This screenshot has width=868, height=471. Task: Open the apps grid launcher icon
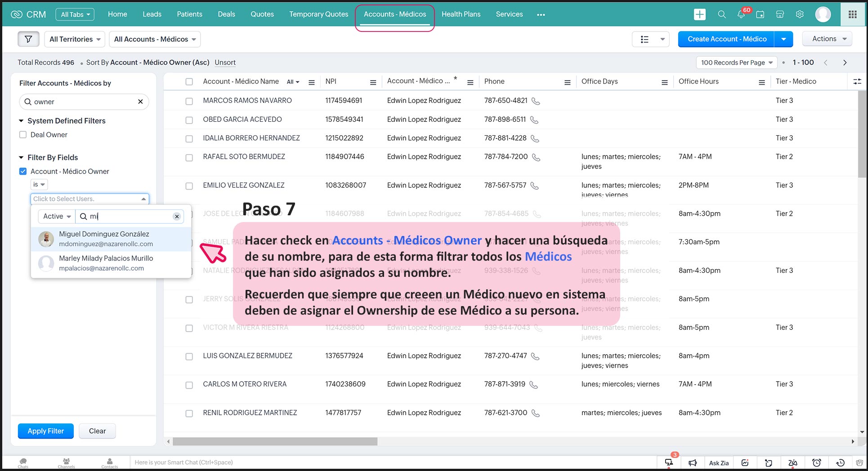[x=852, y=14]
